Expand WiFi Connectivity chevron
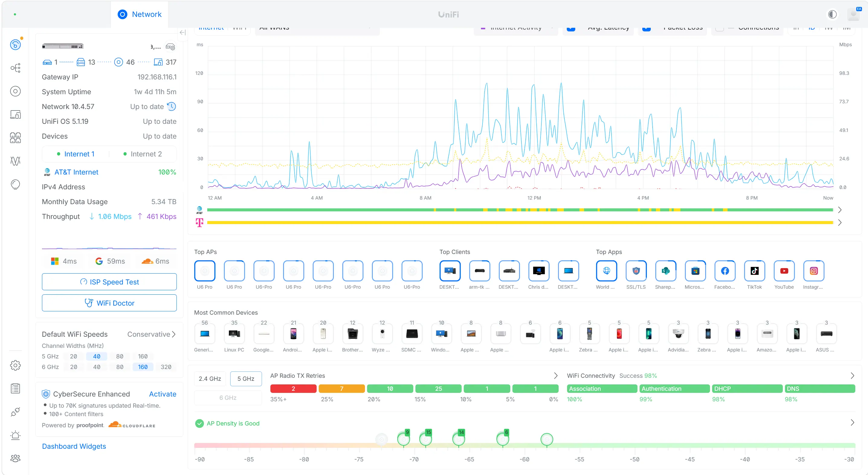Image resolution: width=868 pixels, height=475 pixels. 852,376
